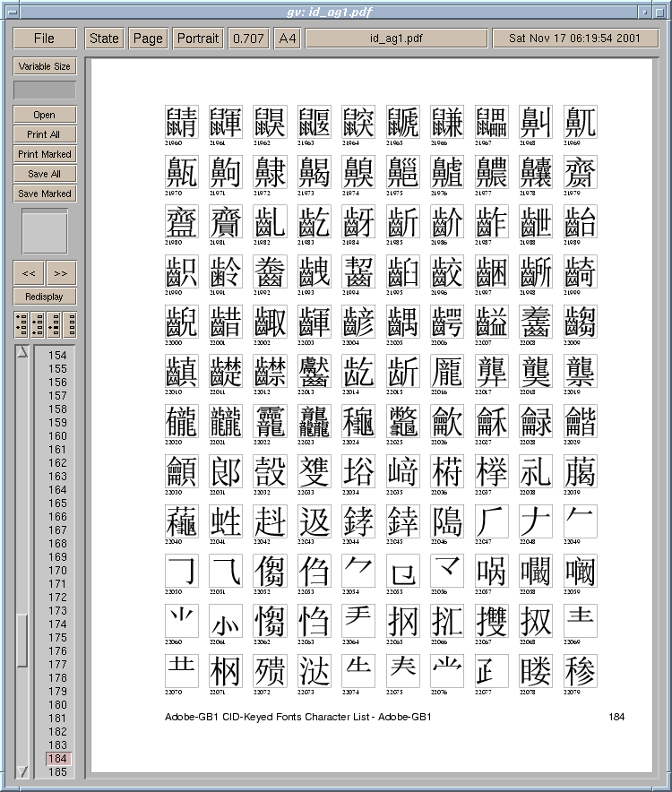
Task: Click the page list scrollbar thumb
Action: [22, 640]
